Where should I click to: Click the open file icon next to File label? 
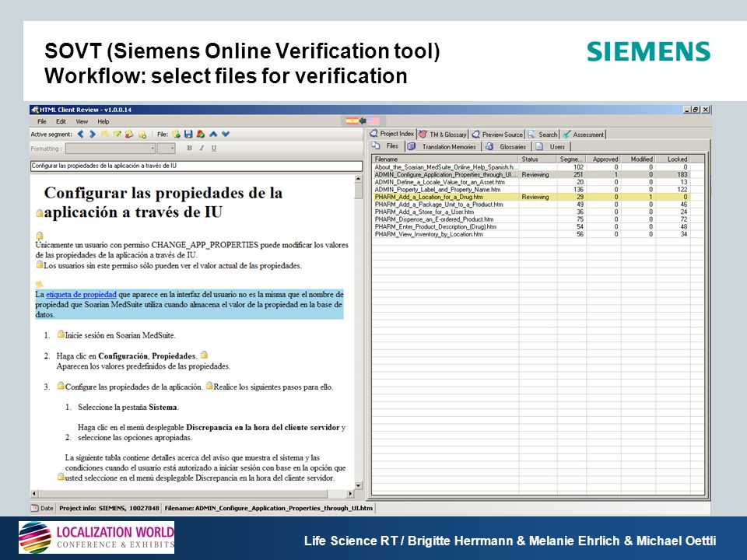point(177,135)
